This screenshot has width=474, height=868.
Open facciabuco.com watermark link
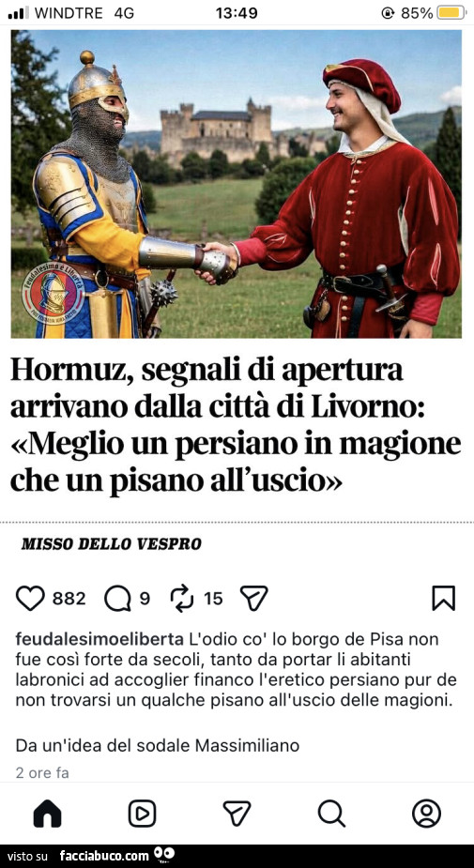104,856
